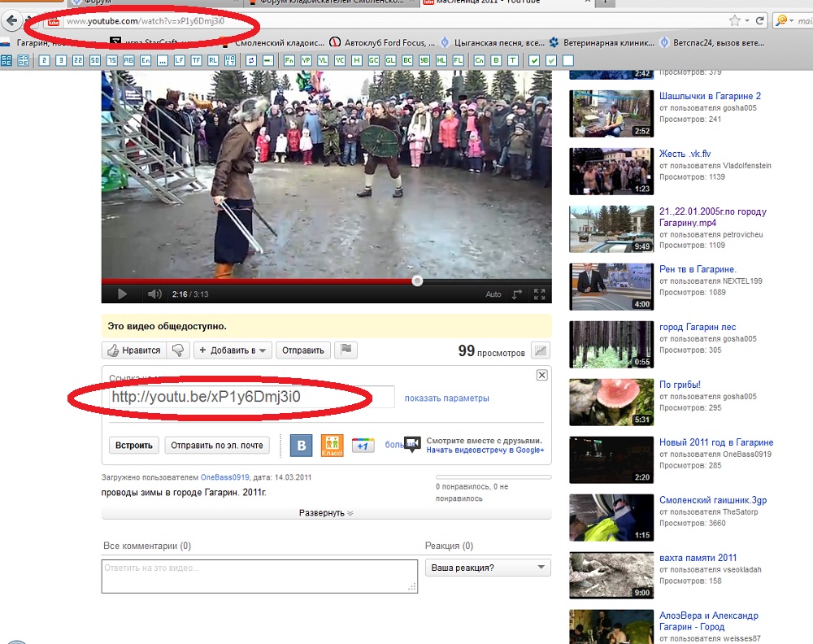Image resolution: width=813 pixels, height=644 pixels.
Task: Open Auto video quality setting
Action: point(493,294)
